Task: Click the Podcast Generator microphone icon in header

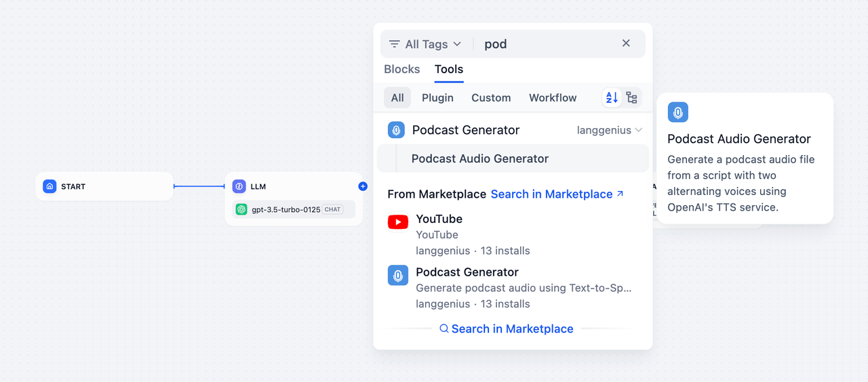Action: [x=396, y=130]
